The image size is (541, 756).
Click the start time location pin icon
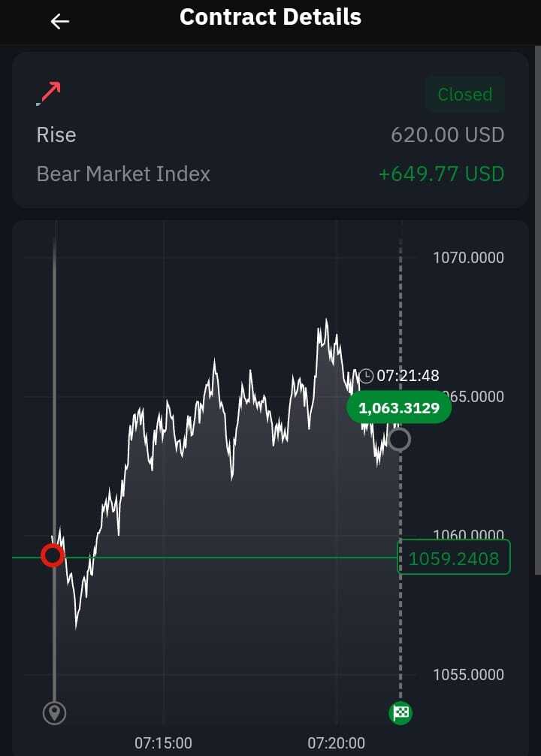coord(54,713)
